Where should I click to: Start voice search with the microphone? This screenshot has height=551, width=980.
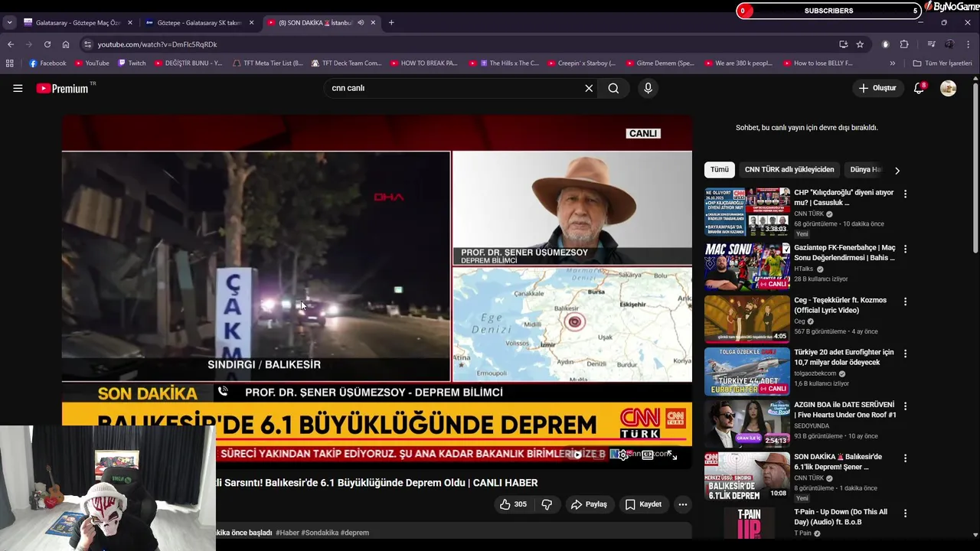(x=648, y=88)
